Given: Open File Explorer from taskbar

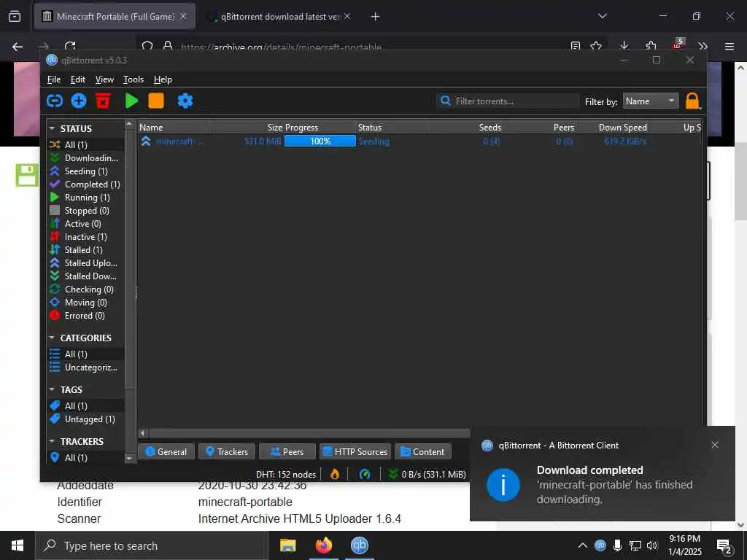Looking at the screenshot, I should 287,545.
